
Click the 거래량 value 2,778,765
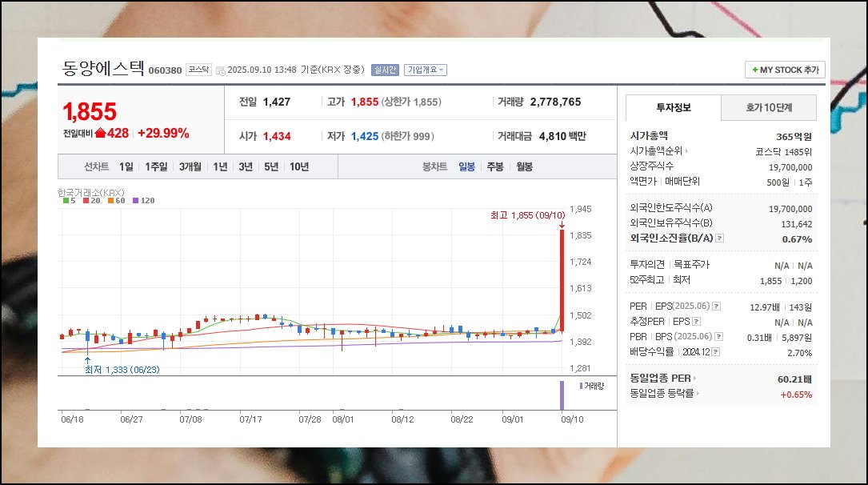click(555, 102)
